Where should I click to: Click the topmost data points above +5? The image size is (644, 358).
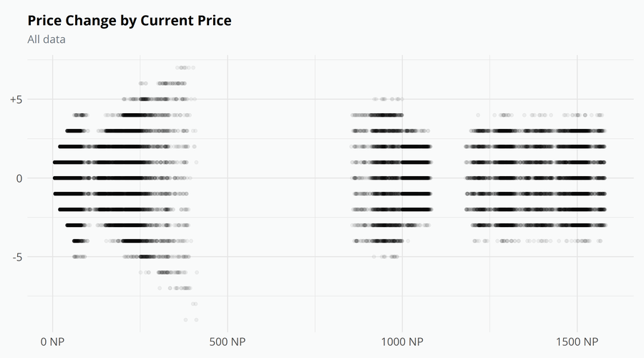click(185, 67)
